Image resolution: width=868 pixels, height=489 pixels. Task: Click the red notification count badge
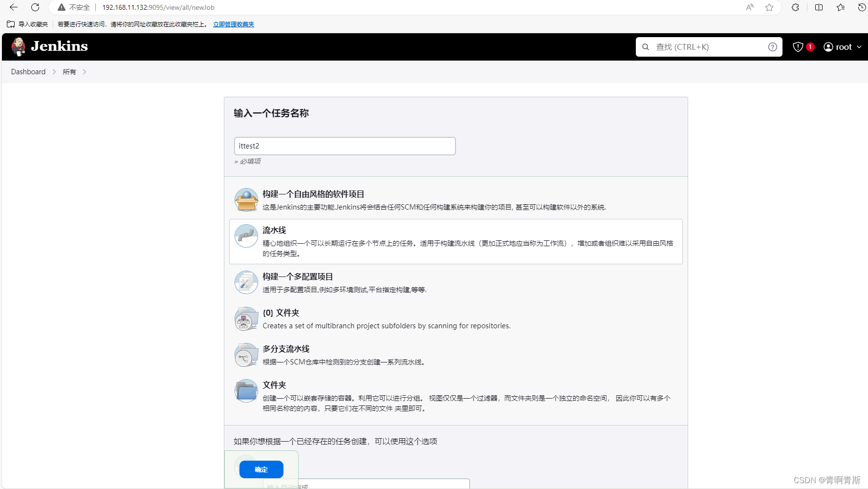coord(810,47)
